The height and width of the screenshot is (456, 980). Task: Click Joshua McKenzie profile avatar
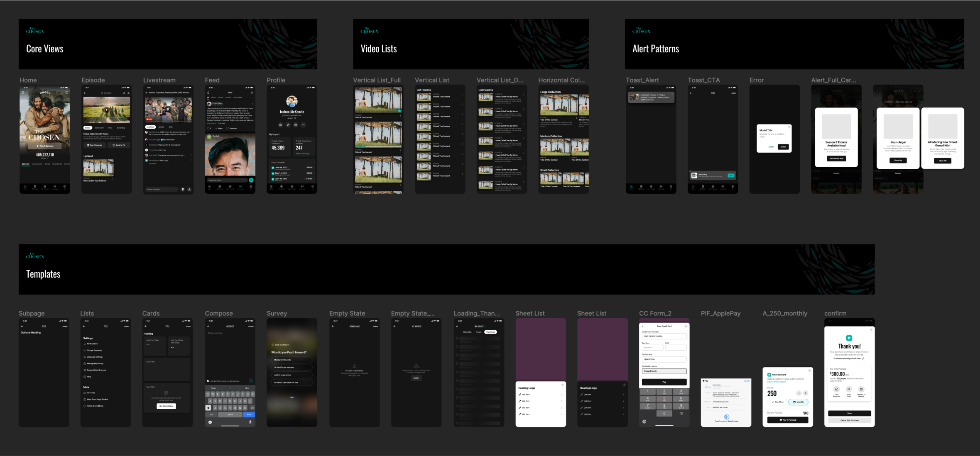click(292, 101)
